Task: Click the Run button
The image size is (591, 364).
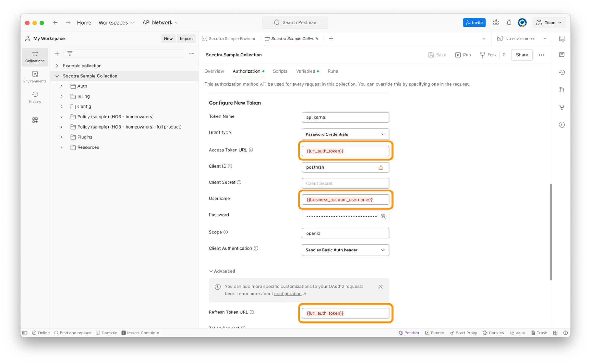Action: (x=463, y=54)
